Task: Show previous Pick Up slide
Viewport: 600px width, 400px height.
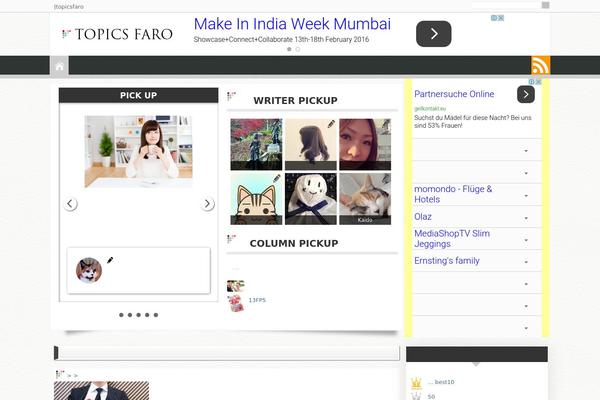Action: (70, 204)
